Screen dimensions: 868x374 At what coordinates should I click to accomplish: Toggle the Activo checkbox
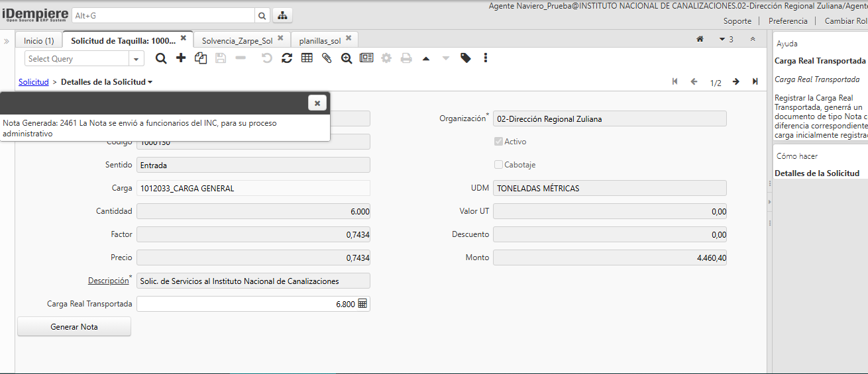click(x=498, y=142)
